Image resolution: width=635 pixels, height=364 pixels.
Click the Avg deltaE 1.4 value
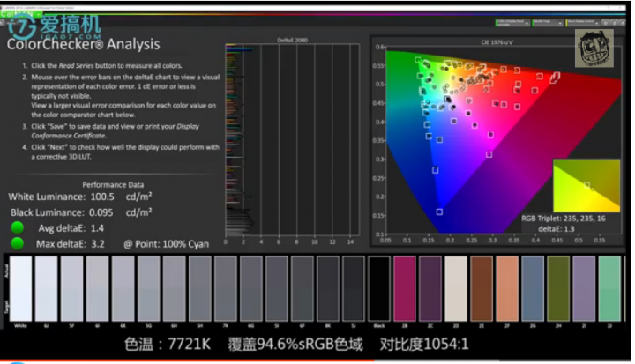pos(97,228)
